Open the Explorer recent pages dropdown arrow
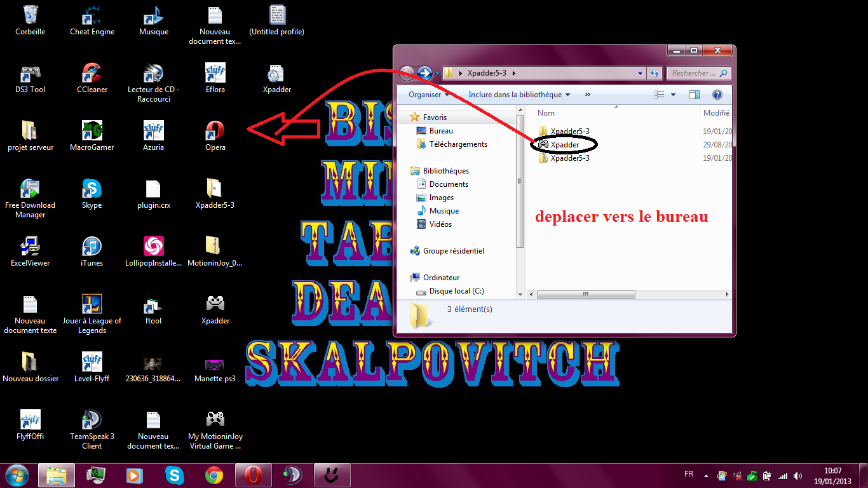 coord(437,74)
